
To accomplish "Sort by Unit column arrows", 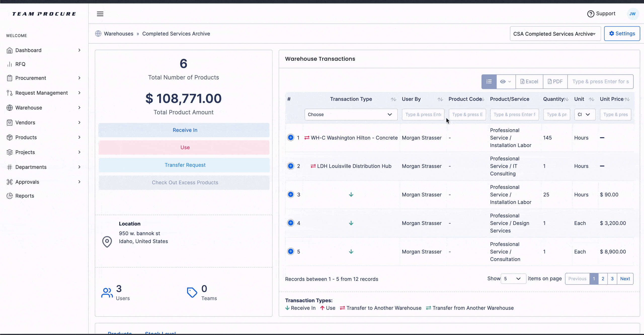I will pyautogui.click(x=591, y=99).
